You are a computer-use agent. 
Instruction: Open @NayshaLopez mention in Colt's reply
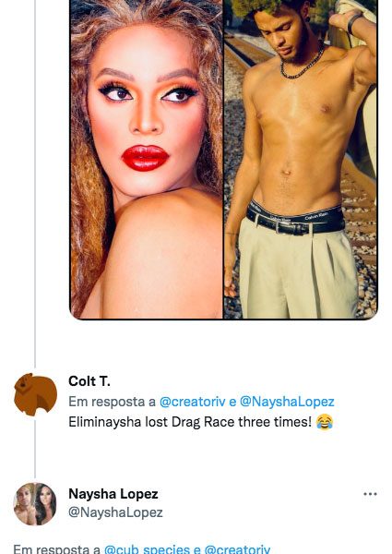tap(287, 402)
